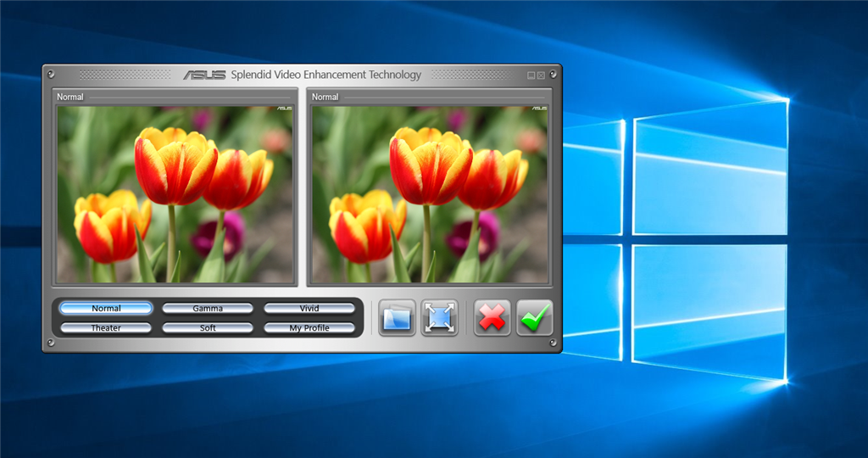The image size is (868, 458).
Task: Click the right preview's Normal label
Action: [x=325, y=97]
